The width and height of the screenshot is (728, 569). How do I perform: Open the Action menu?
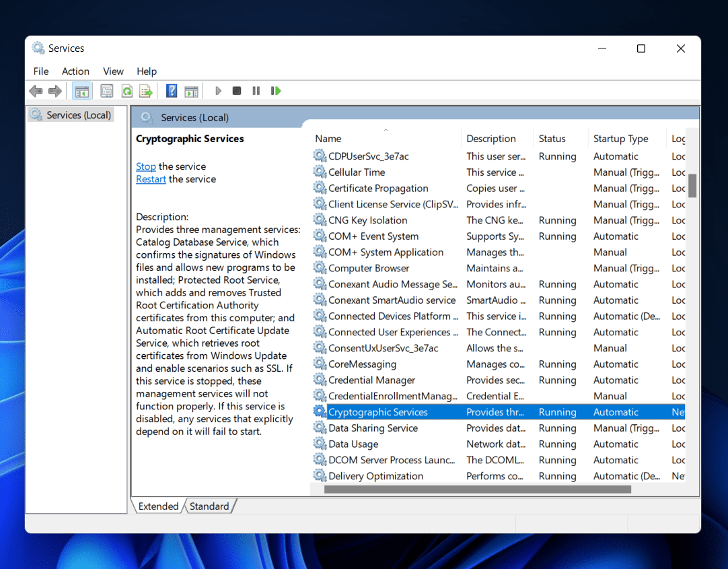(75, 71)
